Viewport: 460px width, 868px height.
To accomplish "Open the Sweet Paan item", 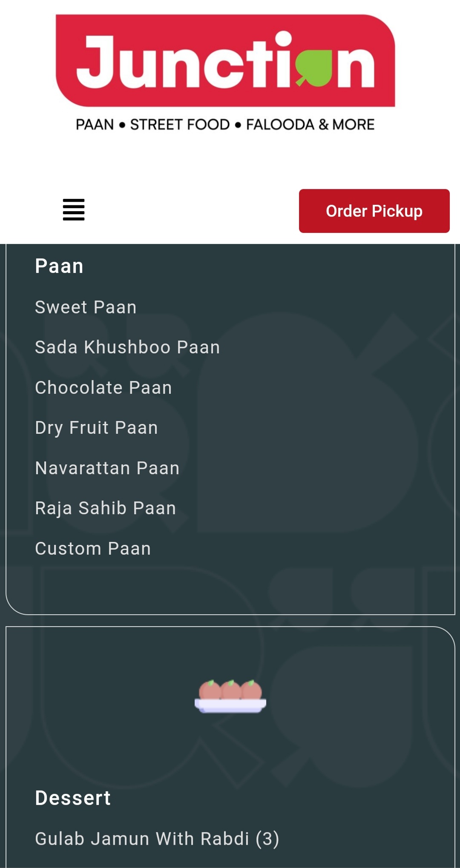I will click(86, 307).
